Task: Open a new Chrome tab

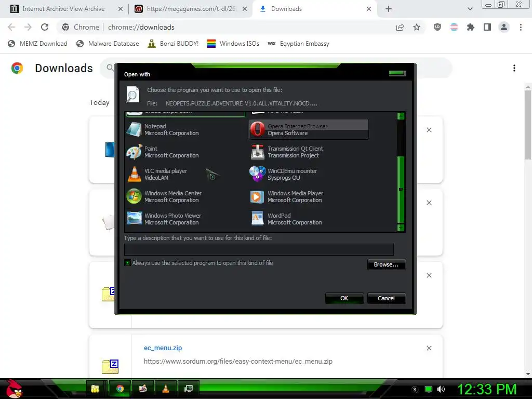Action: 389,9
